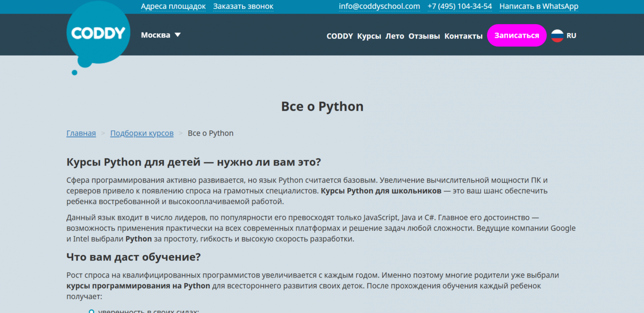Go to Главная via breadcrumb
This screenshot has height=313, width=644.
click(81, 133)
